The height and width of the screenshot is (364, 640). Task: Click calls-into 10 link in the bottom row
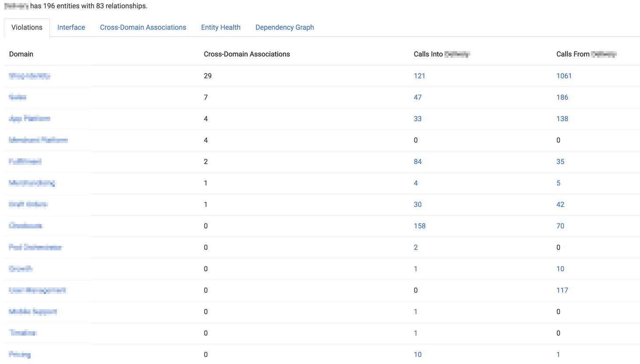[418, 354]
